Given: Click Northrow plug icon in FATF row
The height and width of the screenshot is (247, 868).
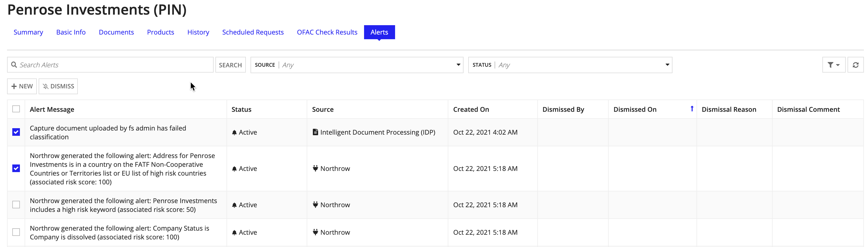Looking at the screenshot, I should coord(315,168).
